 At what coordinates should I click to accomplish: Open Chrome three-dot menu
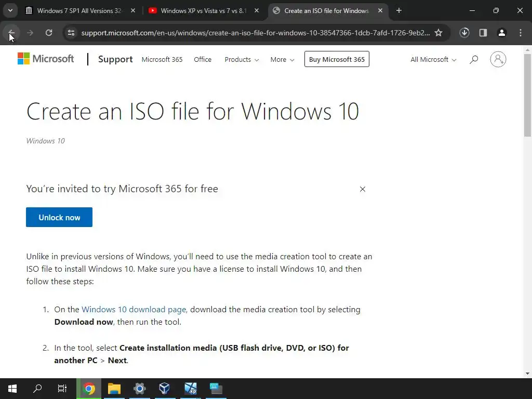click(x=521, y=33)
